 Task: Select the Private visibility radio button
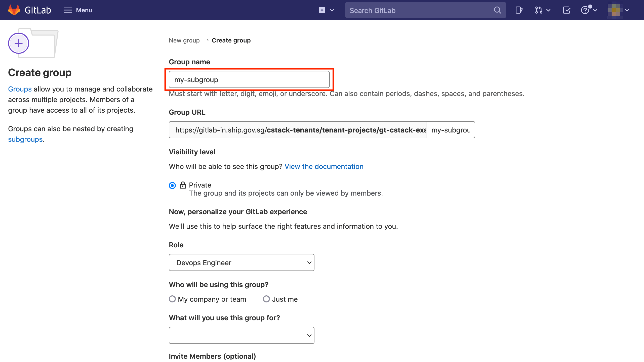pyautogui.click(x=172, y=185)
